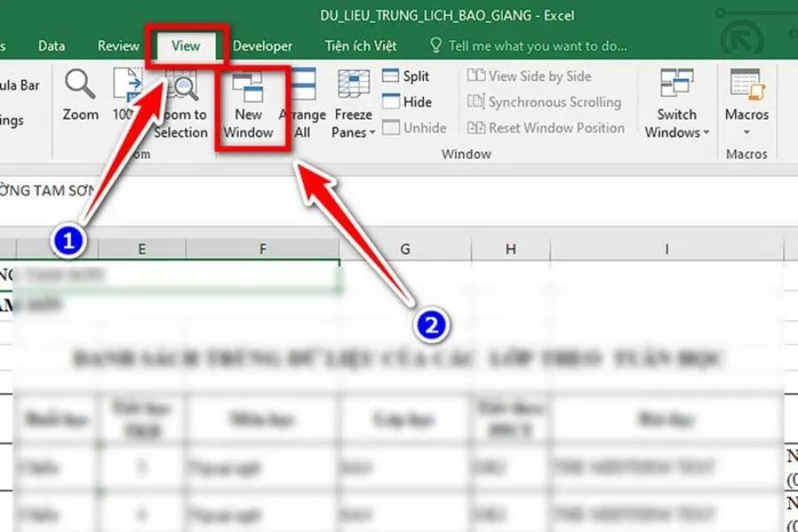Toggle Synchronous Scrolling

pyautogui.click(x=544, y=102)
